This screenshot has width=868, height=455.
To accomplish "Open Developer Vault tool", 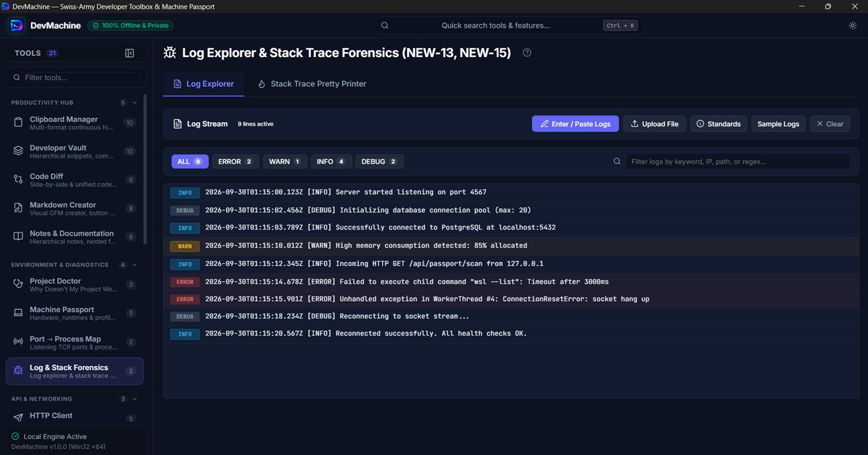I will coord(74,151).
